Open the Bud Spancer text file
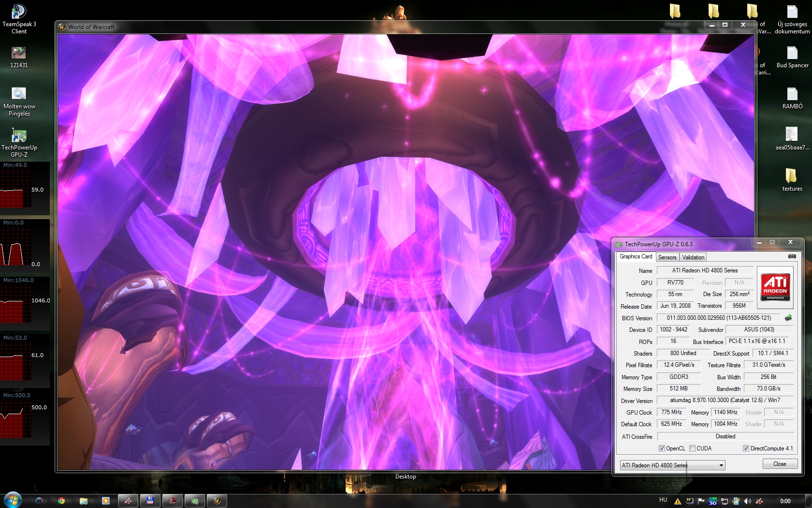812x508 pixels. [792, 57]
